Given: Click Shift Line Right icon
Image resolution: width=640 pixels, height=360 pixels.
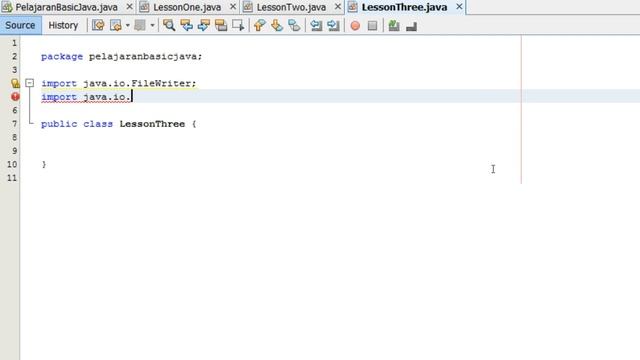Looking at the screenshot, I should click(333, 25).
